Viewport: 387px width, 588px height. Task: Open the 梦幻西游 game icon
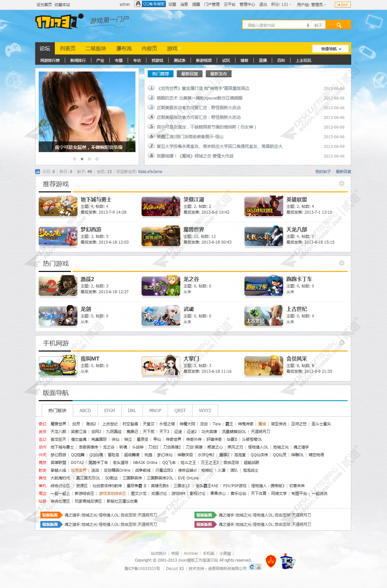point(58,236)
